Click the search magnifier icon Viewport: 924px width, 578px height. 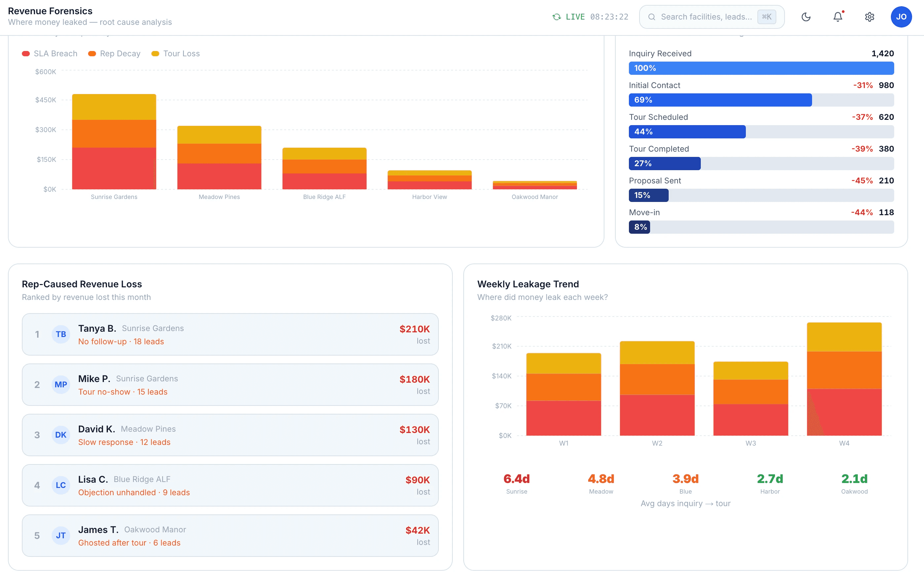(x=652, y=17)
